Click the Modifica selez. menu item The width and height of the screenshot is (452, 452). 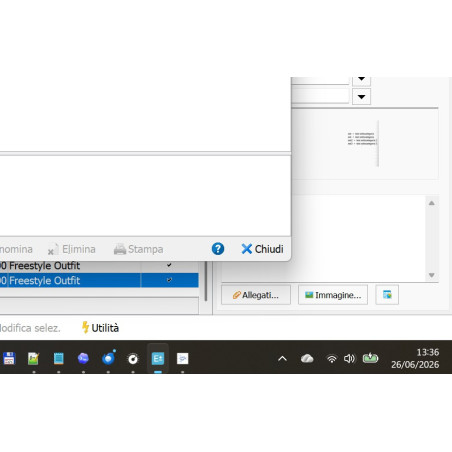pyautogui.click(x=30, y=328)
